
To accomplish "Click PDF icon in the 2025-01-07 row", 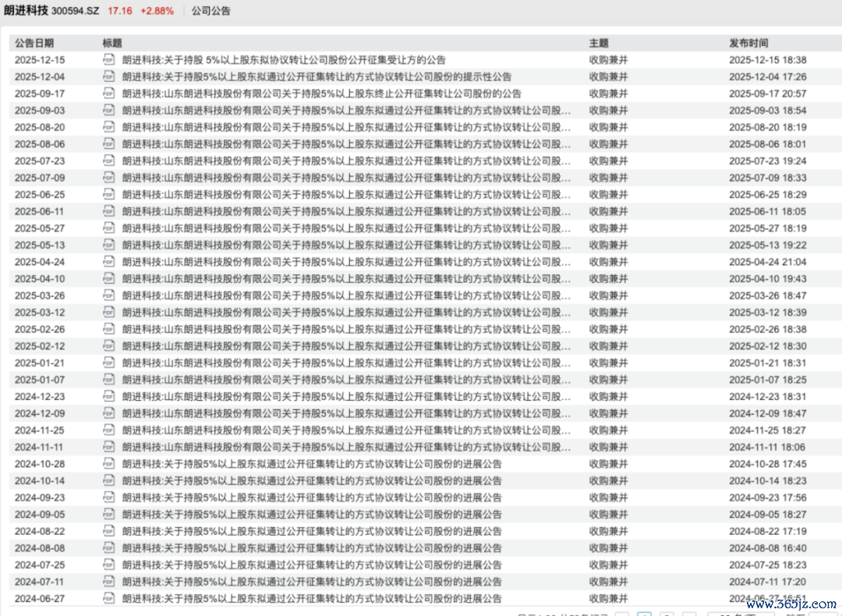I will [108, 380].
